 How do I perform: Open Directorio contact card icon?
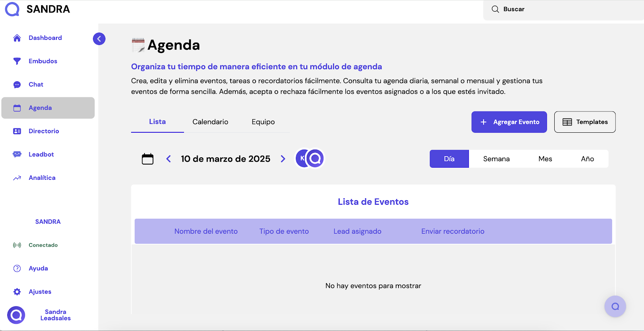click(17, 131)
